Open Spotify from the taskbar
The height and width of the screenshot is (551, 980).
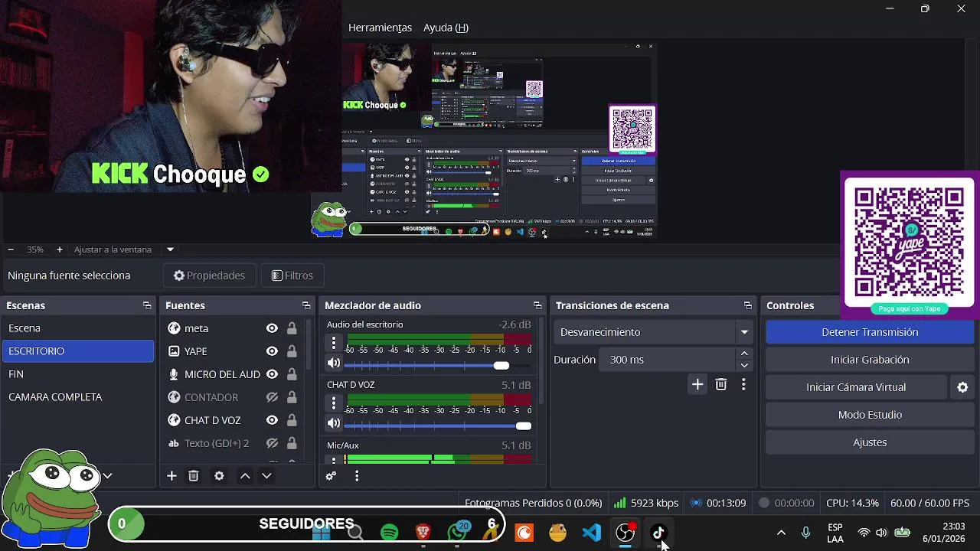(x=389, y=532)
